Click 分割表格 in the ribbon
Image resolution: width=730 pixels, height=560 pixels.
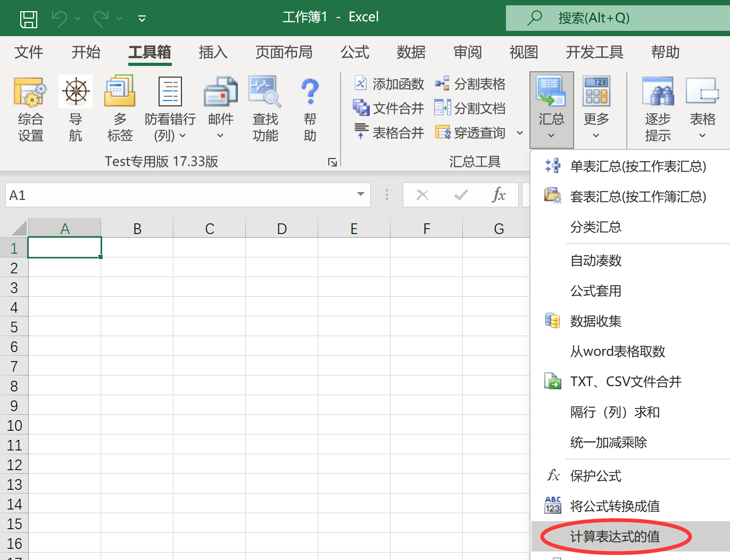(470, 84)
